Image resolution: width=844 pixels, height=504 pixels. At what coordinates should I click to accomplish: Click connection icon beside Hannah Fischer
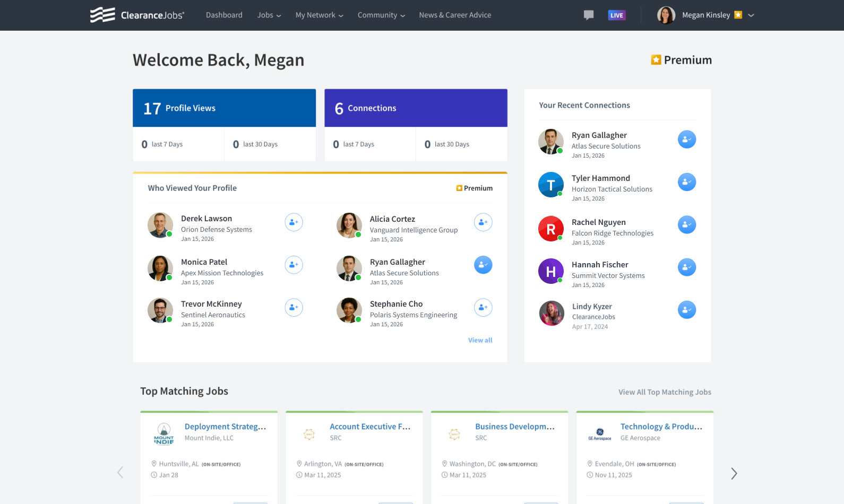pyautogui.click(x=687, y=267)
